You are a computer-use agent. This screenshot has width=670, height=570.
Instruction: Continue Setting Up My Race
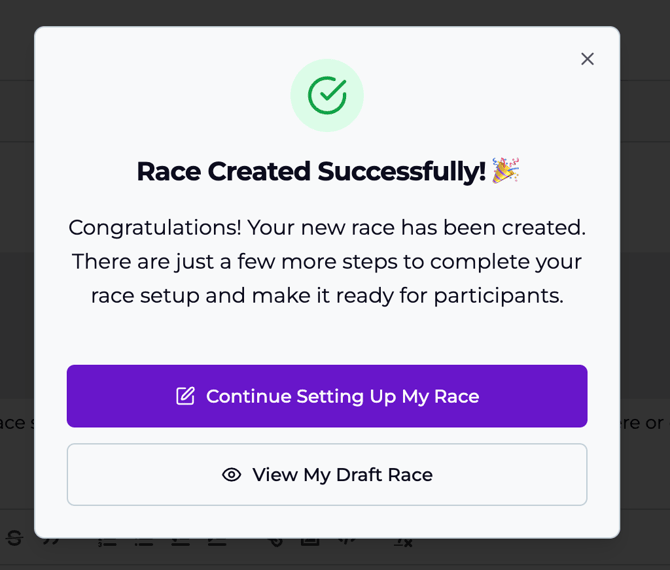(327, 396)
